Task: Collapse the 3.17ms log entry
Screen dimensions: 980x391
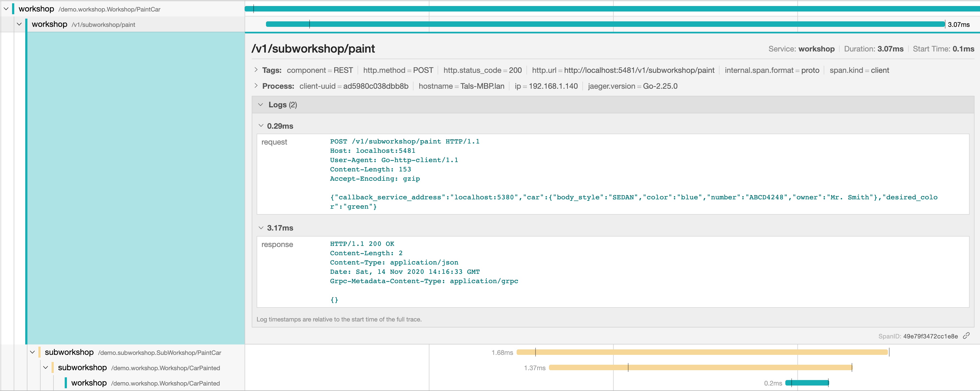Action: point(261,228)
